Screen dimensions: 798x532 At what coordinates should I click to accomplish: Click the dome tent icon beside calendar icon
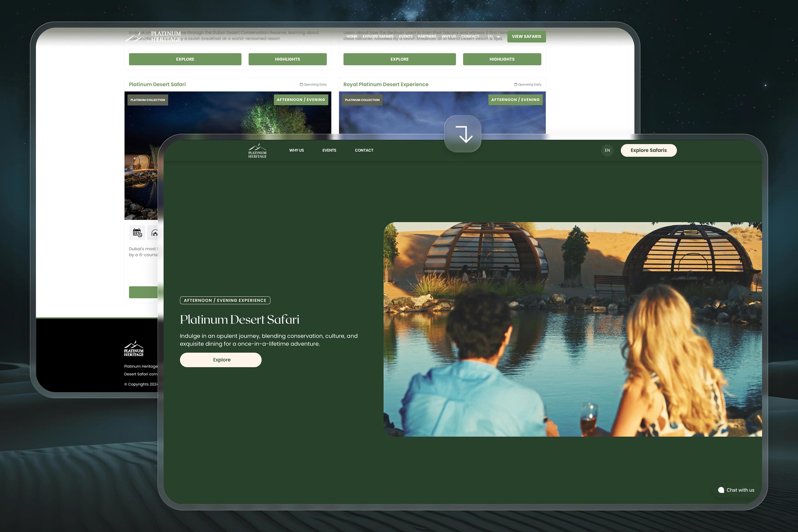[153, 233]
